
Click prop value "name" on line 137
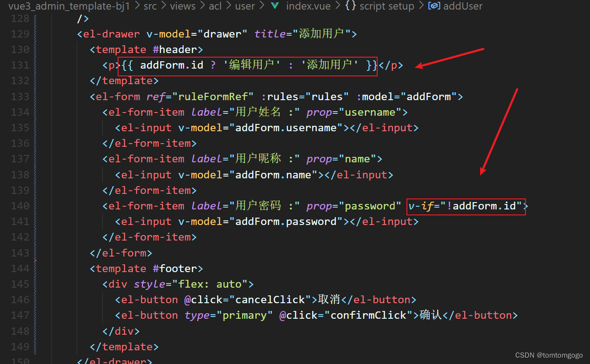pyautogui.click(x=357, y=159)
